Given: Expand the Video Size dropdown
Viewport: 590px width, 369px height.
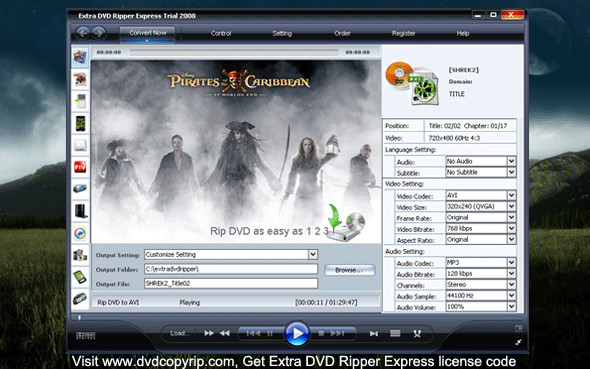Looking at the screenshot, I should coord(511,207).
